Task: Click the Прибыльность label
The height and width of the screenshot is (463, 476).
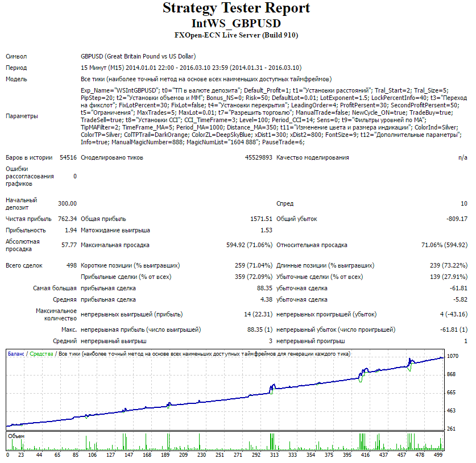Action: [26, 231]
